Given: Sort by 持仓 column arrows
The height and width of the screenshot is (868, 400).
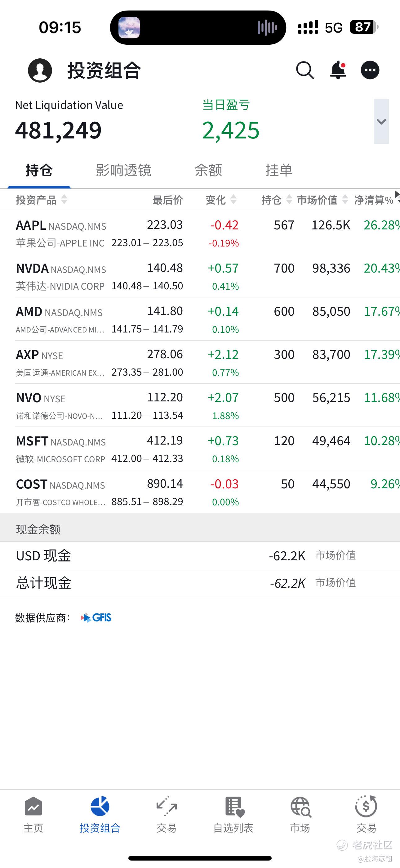Looking at the screenshot, I should click(289, 200).
